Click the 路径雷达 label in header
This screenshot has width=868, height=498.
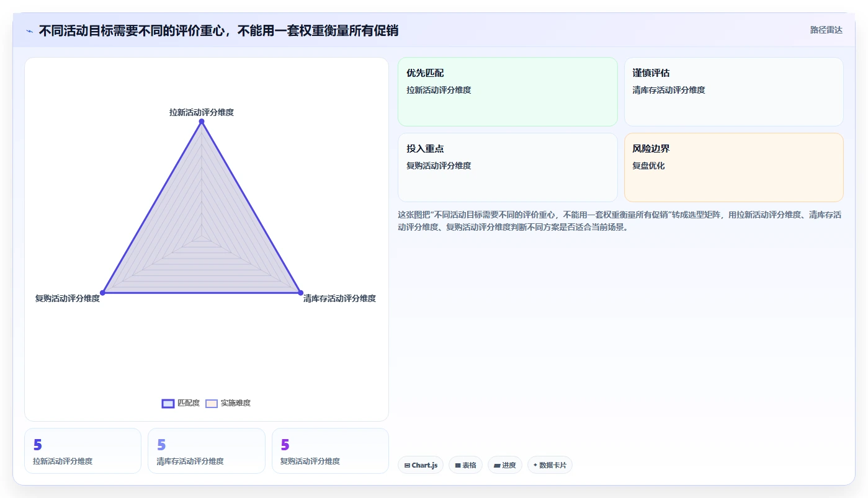(826, 30)
